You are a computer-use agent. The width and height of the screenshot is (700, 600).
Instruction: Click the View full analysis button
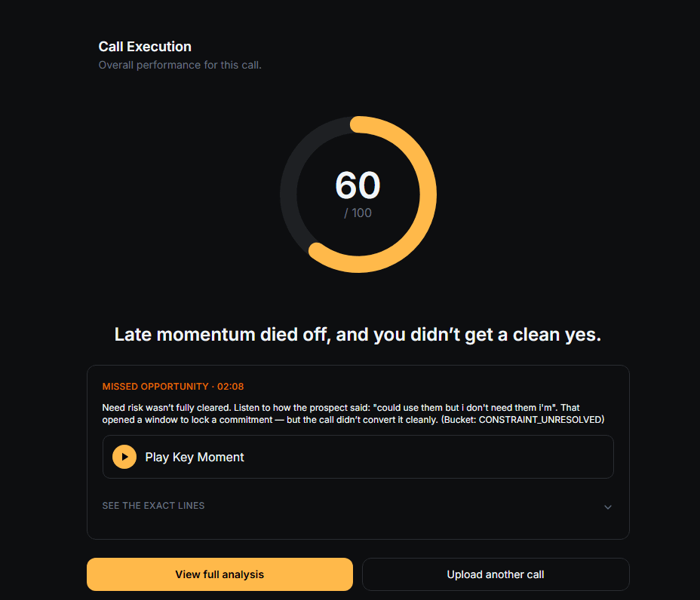[220, 574]
